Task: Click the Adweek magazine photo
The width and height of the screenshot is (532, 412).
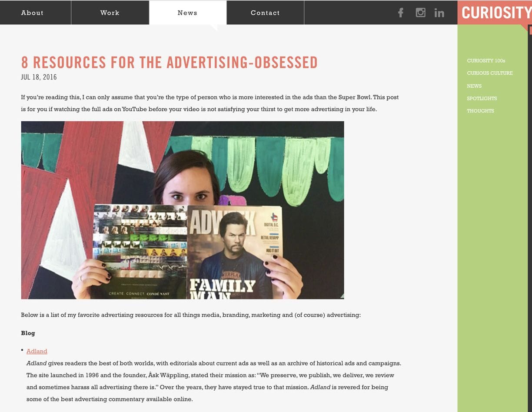Action: click(183, 210)
